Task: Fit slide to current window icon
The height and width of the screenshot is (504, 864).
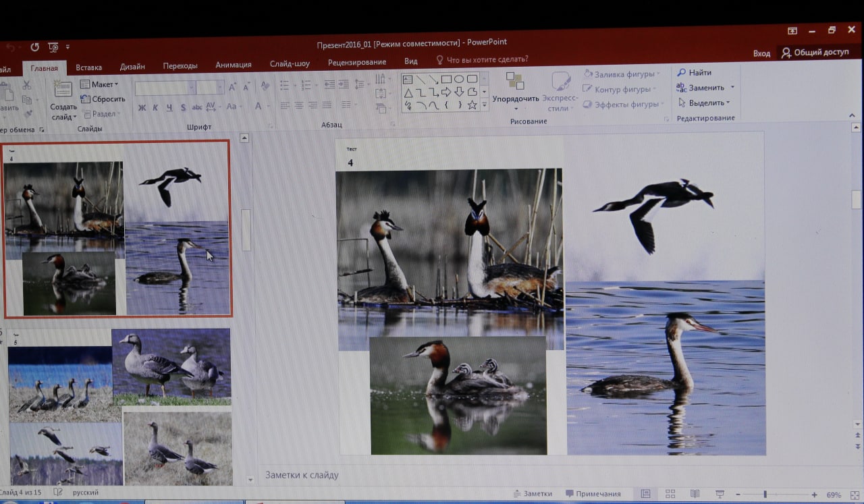Action: [x=854, y=494]
